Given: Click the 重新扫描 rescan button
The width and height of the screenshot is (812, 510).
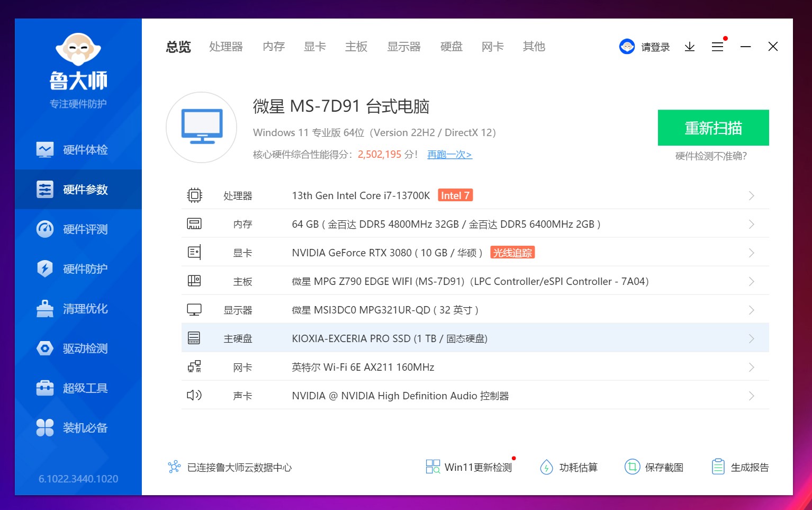Looking at the screenshot, I should [713, 128].
